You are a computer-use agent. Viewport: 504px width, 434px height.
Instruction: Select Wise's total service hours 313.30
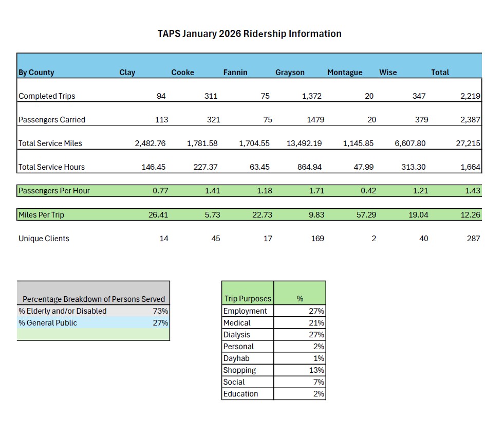(413, 167)
